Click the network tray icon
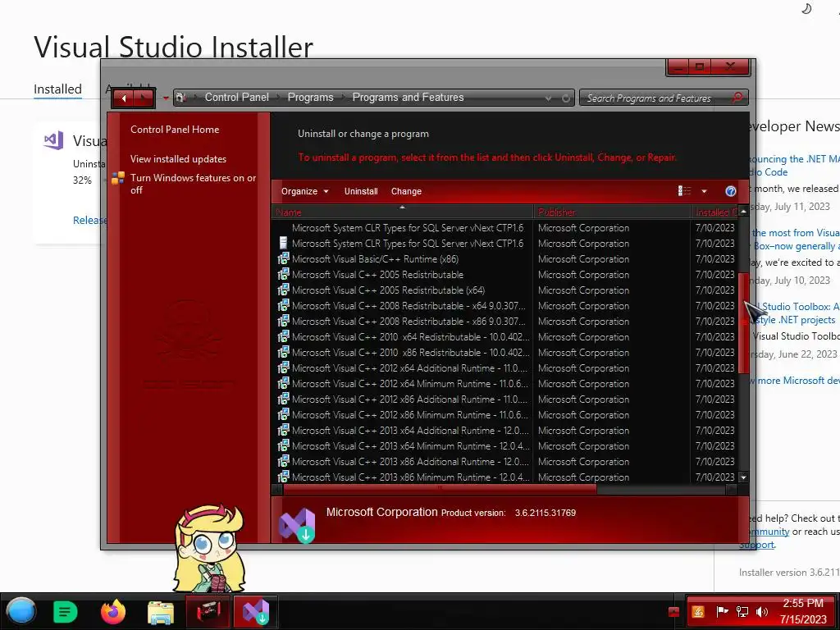840x630 pixels. (x=742, y=612)
